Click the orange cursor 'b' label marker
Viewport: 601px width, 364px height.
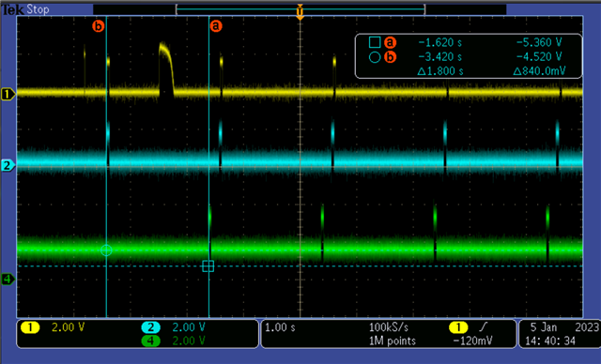[x=99, y=26]
